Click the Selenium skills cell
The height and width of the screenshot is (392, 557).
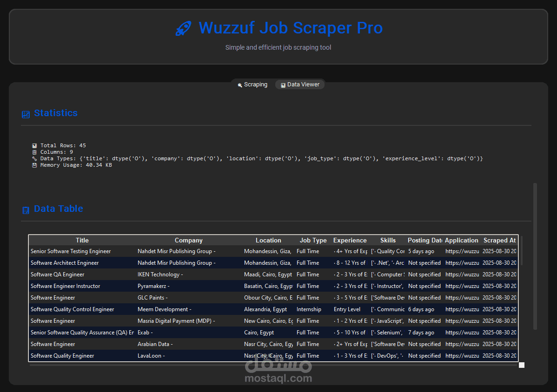click(388, 333)
